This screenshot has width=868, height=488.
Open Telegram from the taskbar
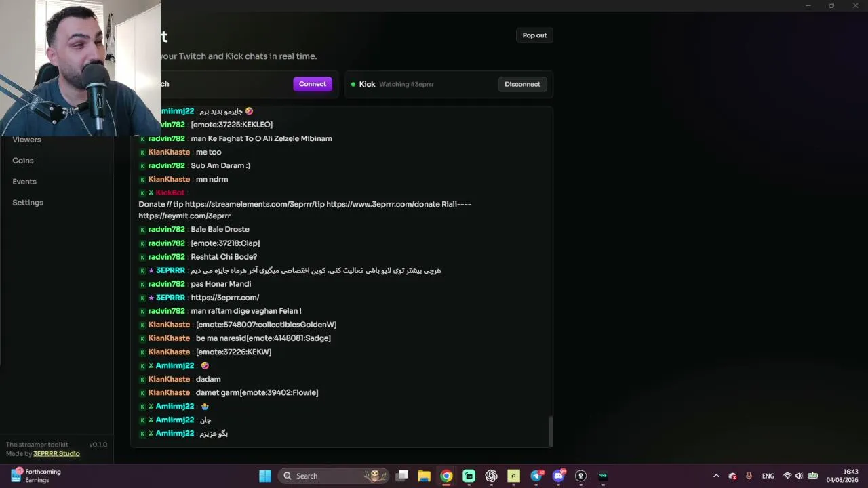pyautogui.click(x=536, y=476)
